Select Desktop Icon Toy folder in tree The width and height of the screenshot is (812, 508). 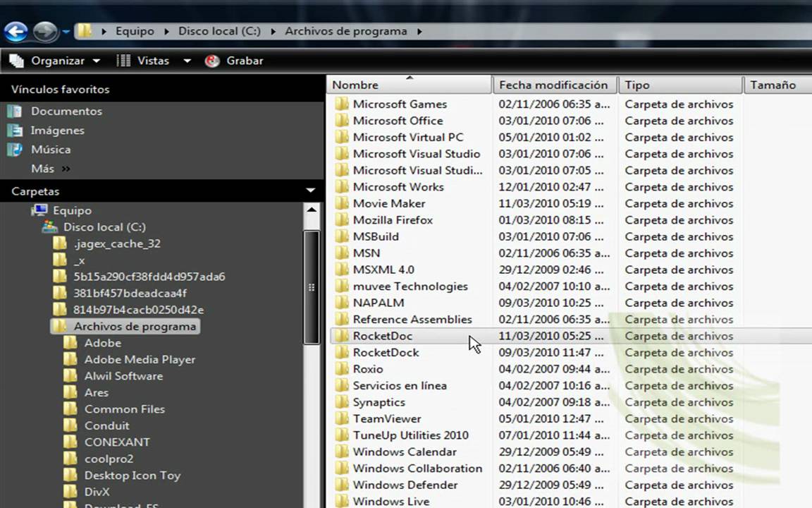pos(133,476)
